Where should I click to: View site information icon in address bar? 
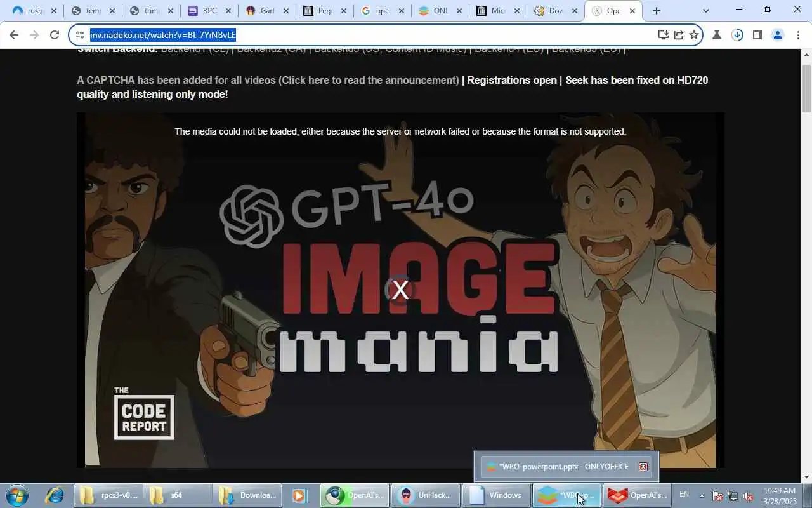pos(79,35)
